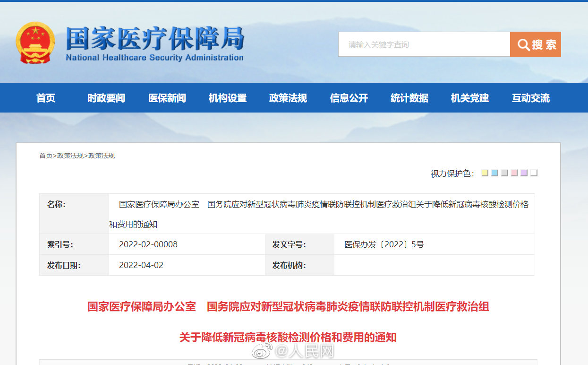Open the 机关党建 section
The width and height of the screenshot is (588, 365).
(x=469, y=98)
